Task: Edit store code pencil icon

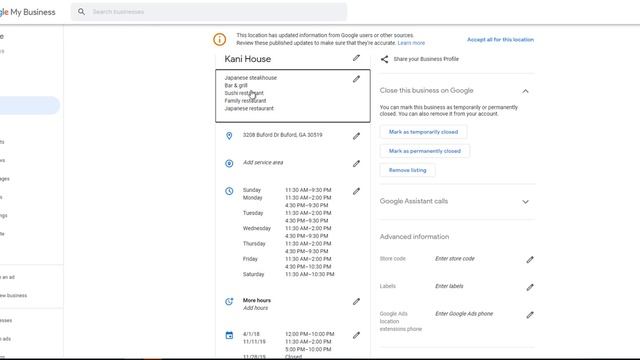Action: [x=530, y=260]
